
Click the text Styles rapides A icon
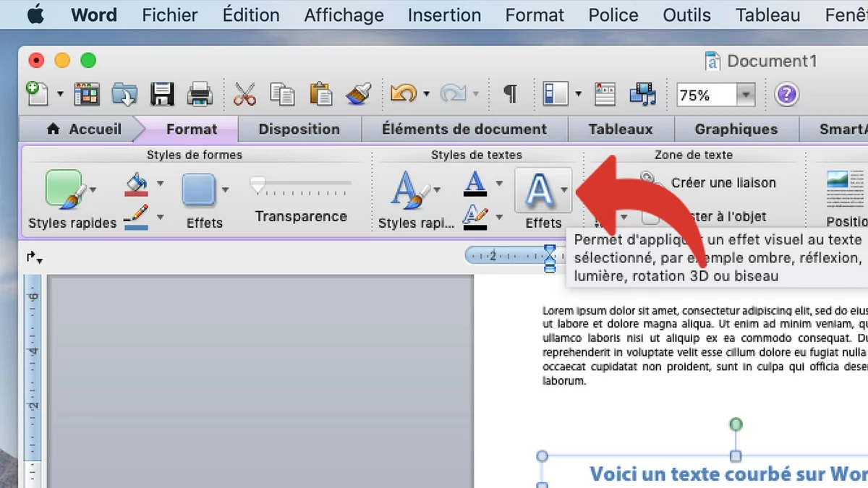click(x=409, y=190)
